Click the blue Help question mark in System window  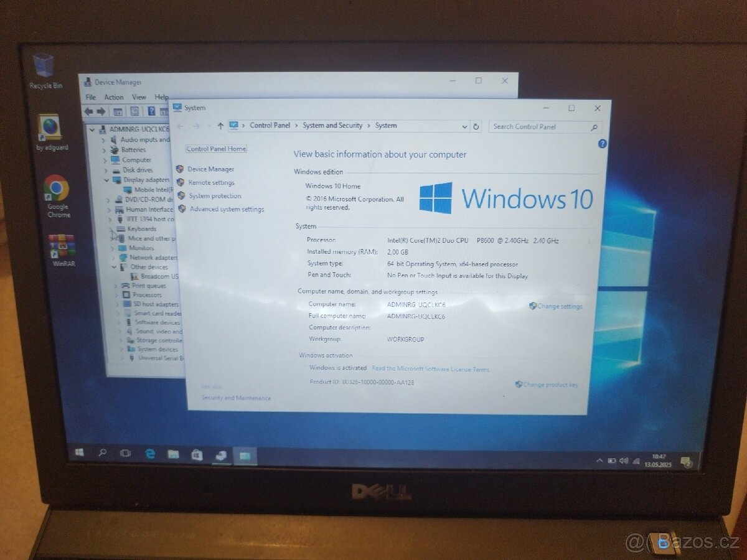(x=601, y=143)
